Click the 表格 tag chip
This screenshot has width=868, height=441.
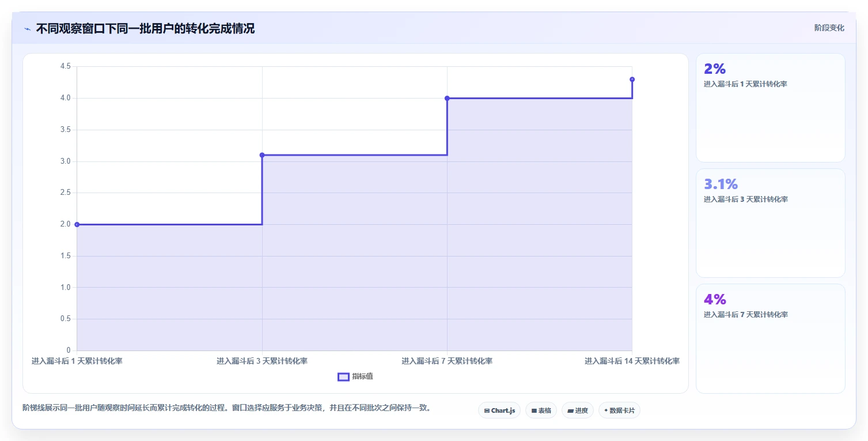pyautogui.click(x=541, y=410)
